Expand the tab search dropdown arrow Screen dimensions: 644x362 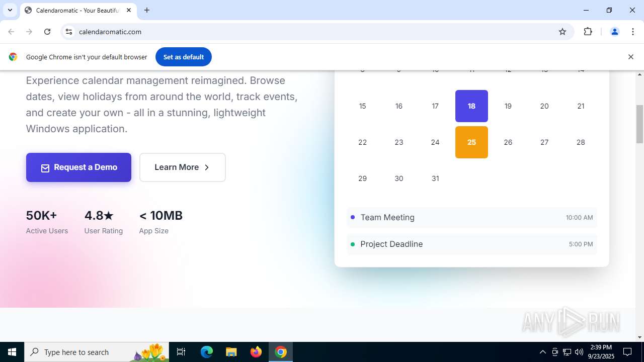[x=10, y=10]
